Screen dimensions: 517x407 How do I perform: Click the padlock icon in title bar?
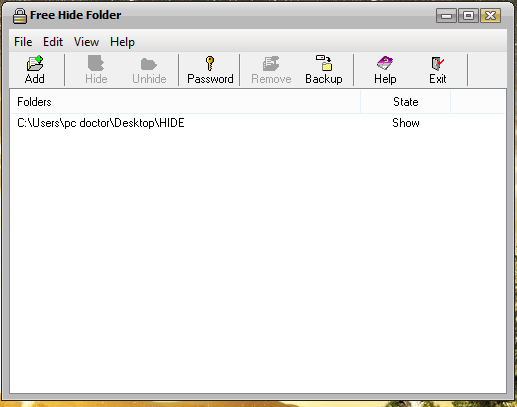pos(20,16)
